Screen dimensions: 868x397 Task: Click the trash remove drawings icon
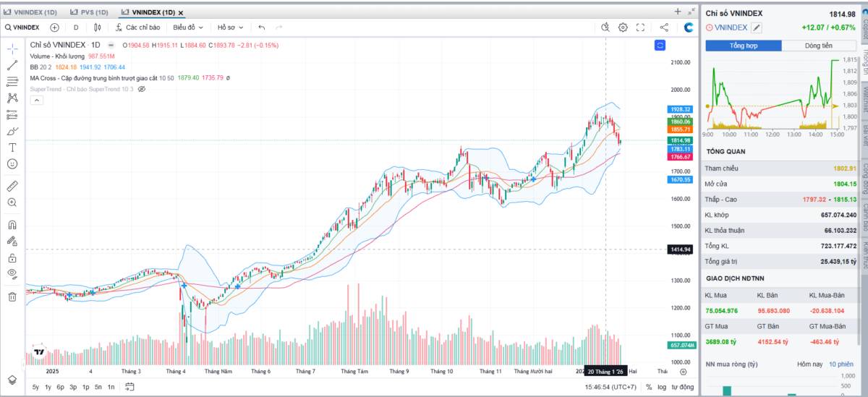tap(12, 296)
